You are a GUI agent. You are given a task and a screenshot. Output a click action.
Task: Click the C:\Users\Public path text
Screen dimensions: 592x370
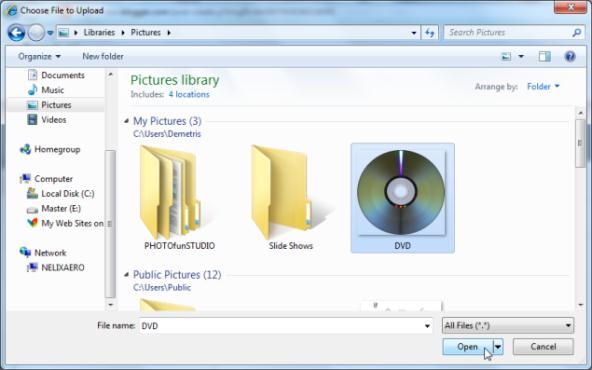pos(162,288)
